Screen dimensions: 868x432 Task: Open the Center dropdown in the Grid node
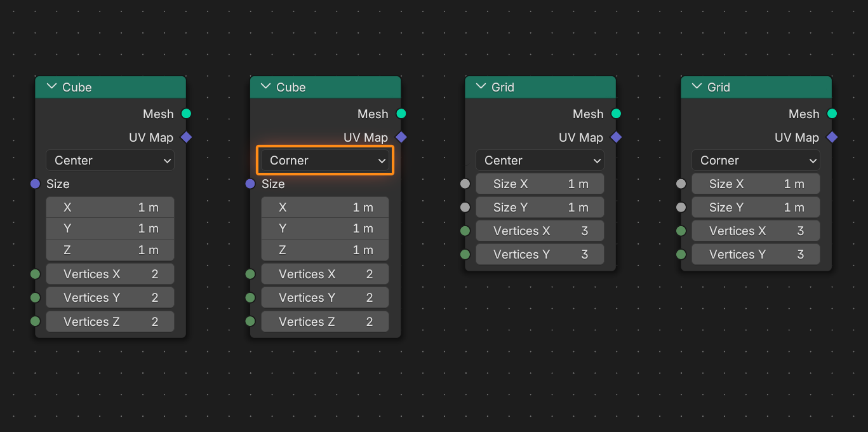(540, 161)
